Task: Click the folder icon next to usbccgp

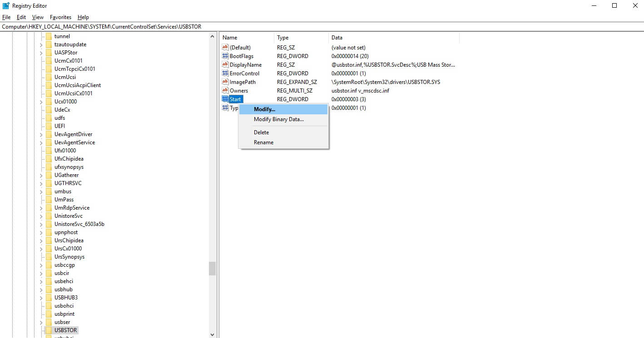Action: coord(49,265)
